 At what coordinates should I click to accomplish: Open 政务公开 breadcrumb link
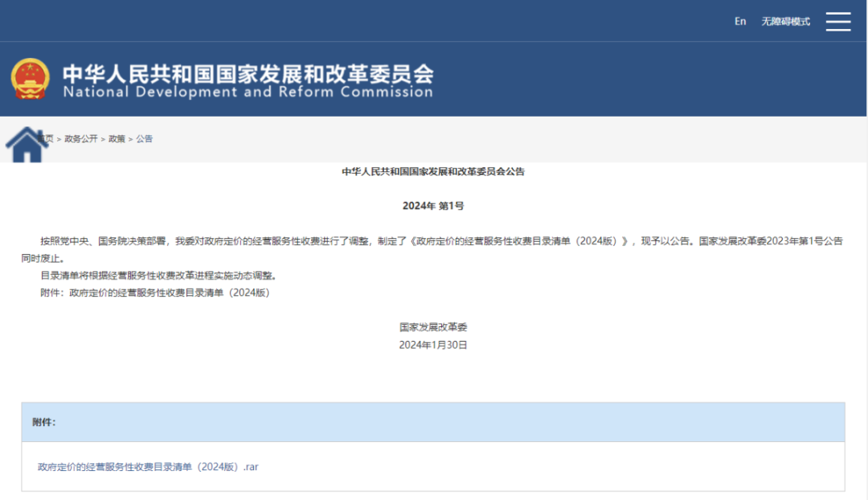81,139
